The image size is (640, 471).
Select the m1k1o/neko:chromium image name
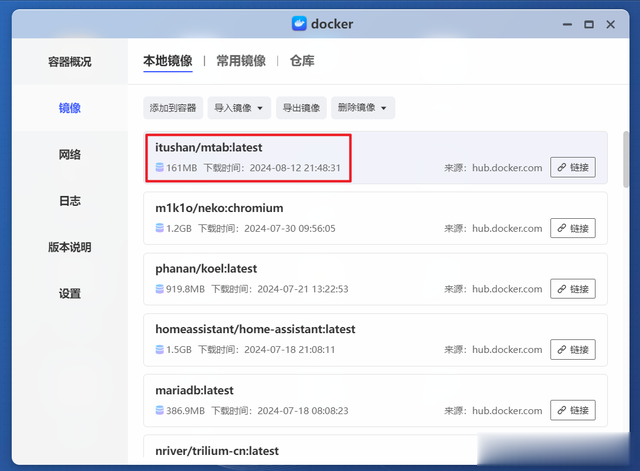pyautogui.click(x=219, y=208)
